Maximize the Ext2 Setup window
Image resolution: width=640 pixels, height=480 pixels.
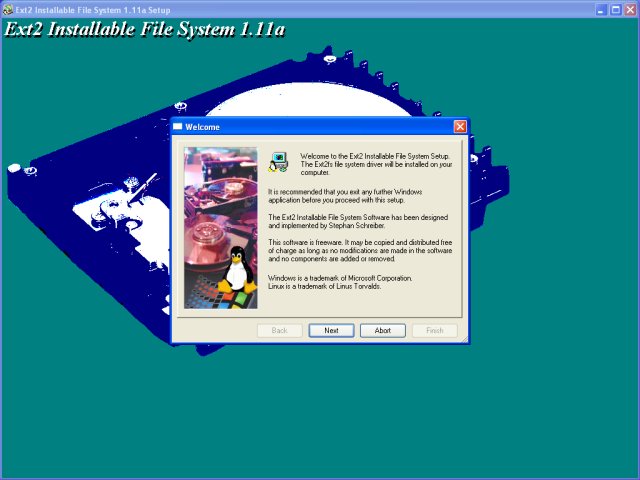[x=616, y=10]
